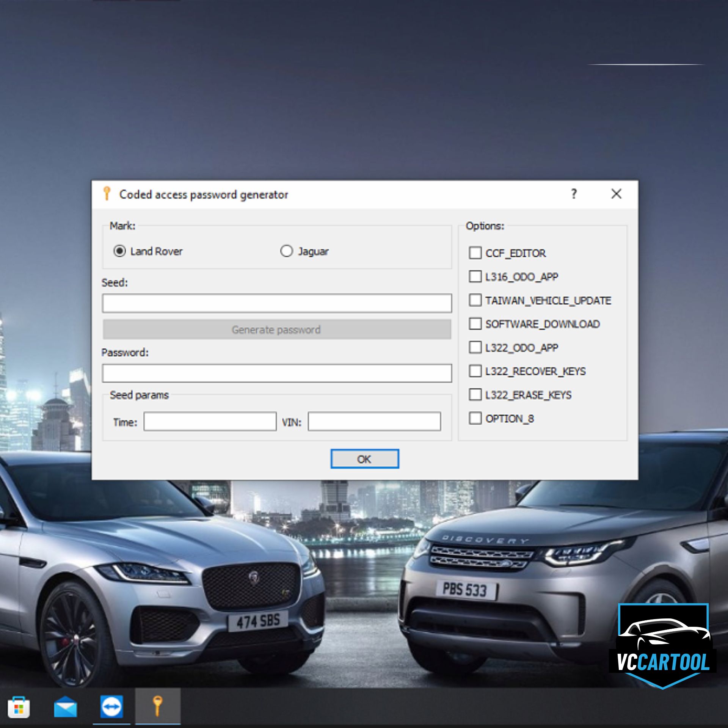The height and width of the screenshot is (728, 728).
Task: Tick the L316_ODO_APP option
Action: (475, 276)
